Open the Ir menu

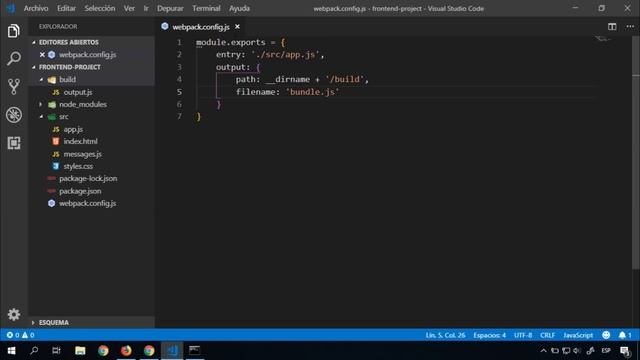tap(146, 8)
